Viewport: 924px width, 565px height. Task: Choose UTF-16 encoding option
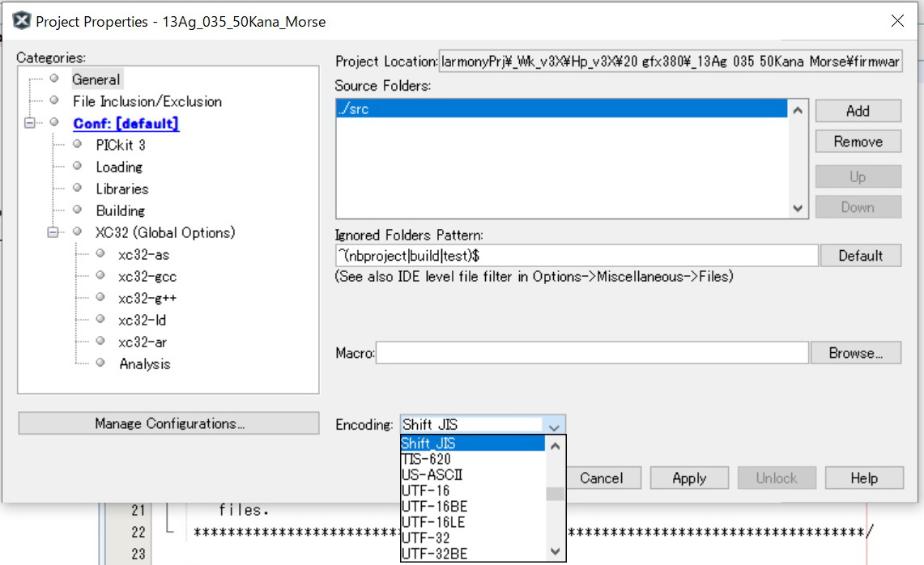pos(473,491)
